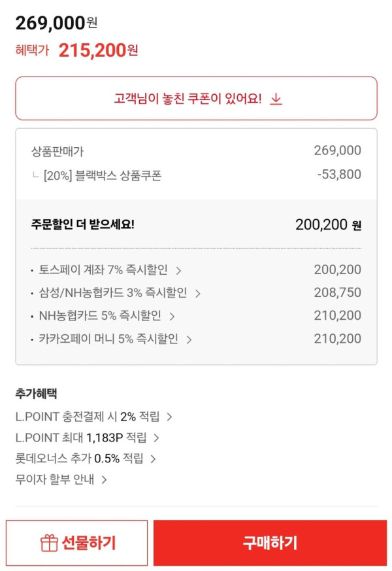
Task: Expand 토스페이 계좌 7% 즉시할인 details
Action: [x=103, y=269]
